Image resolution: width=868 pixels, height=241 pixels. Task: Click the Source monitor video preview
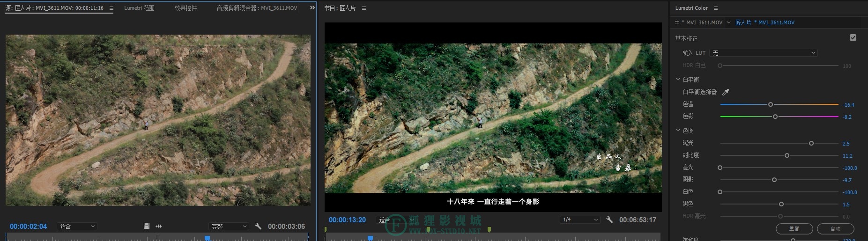pyautogui.click(x=158, y=120)
